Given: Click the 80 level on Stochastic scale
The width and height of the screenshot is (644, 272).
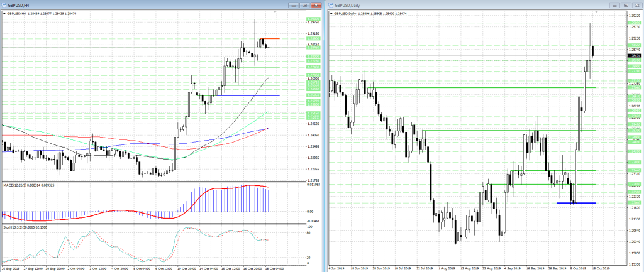Looking at the screenshot, I should coord(309,232).
